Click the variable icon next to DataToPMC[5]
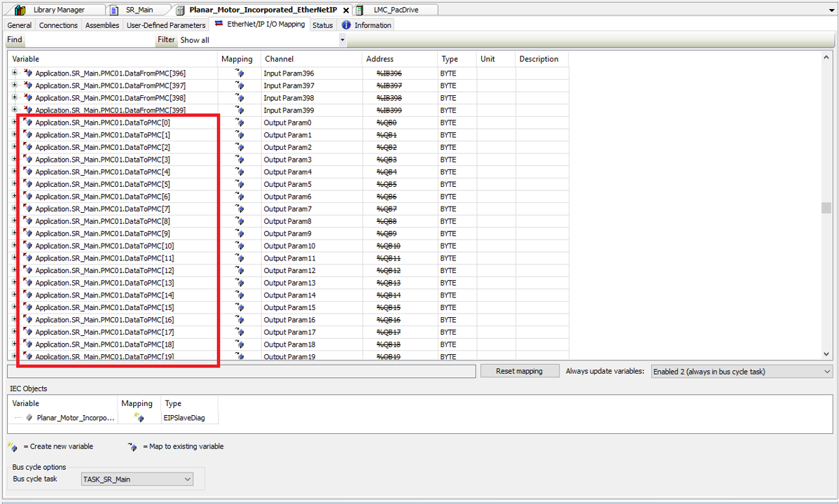Screen dimensions: 839x504 tap(28, 184)
